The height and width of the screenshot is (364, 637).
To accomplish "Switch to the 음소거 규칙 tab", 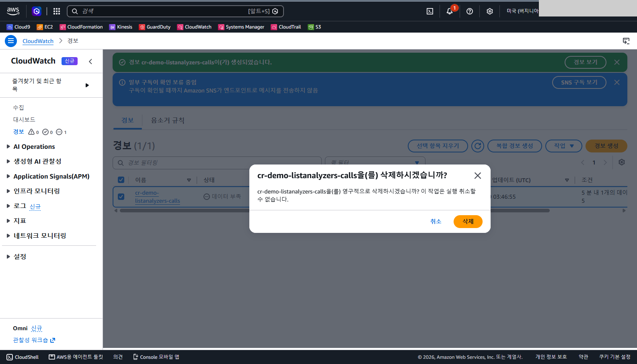I will 168,120.
